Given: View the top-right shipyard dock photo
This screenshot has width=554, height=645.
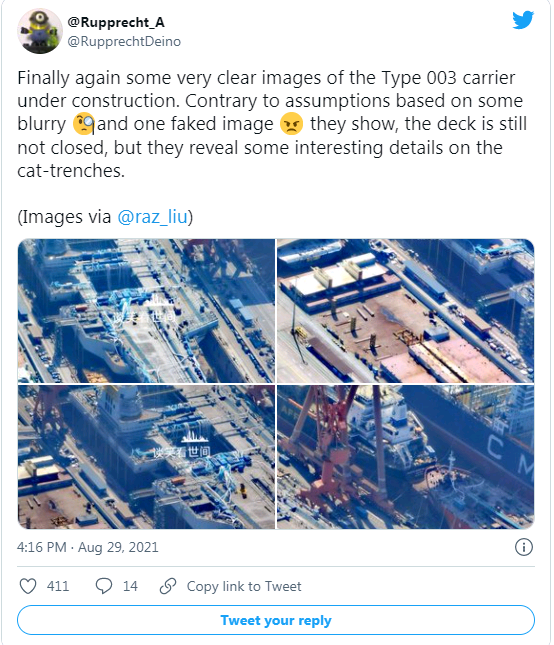Looking at the screenshot, I should point(406,311).
